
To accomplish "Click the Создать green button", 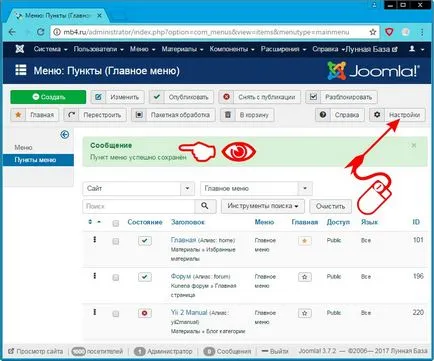I will [48, 97].
